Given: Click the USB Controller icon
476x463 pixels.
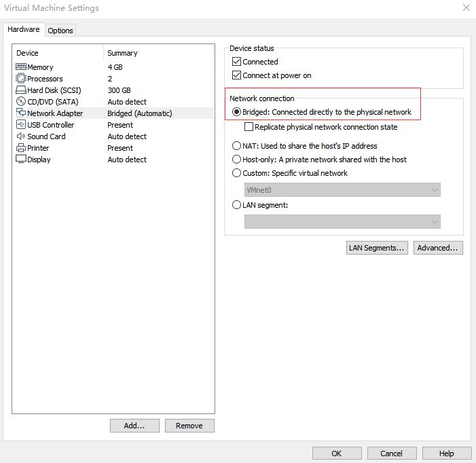Looking at the screenshot, I should coord(20,124).
